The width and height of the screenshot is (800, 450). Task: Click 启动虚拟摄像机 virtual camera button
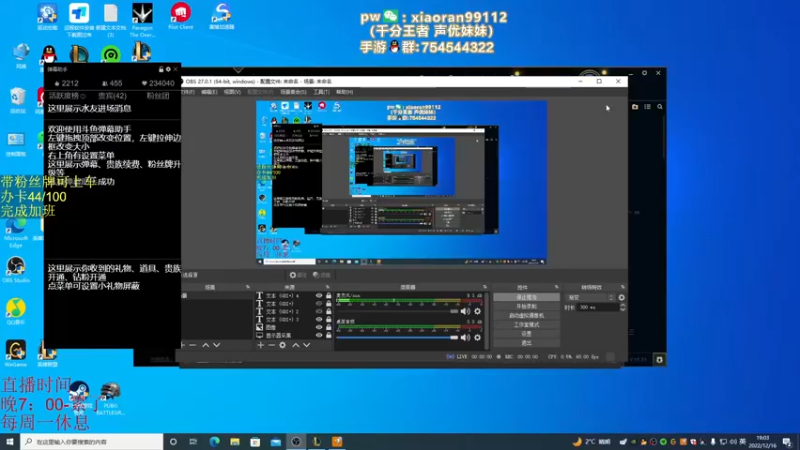click(x=527, y=315)
